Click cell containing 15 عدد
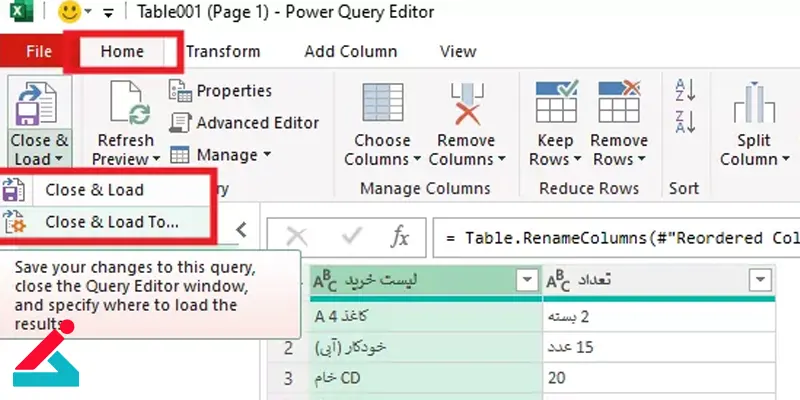 pos(659,347)
